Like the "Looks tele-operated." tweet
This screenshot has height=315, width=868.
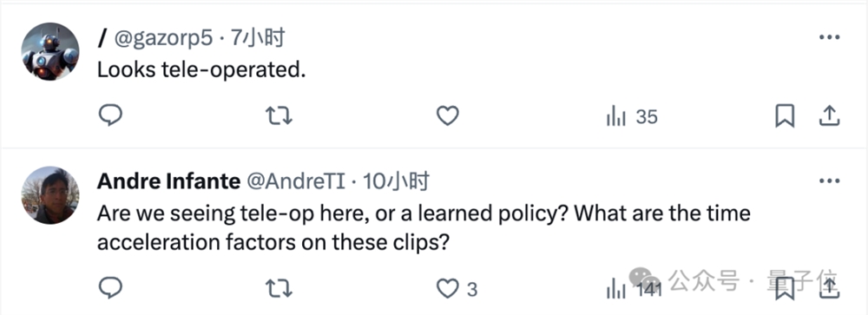[447, 115]
